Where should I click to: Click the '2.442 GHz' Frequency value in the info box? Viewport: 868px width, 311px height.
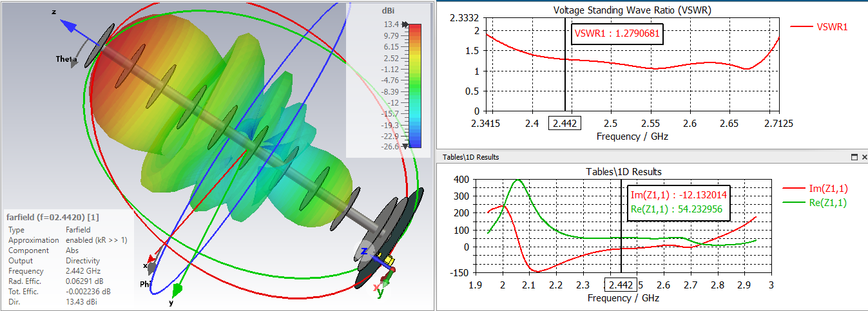pos(84,271)
